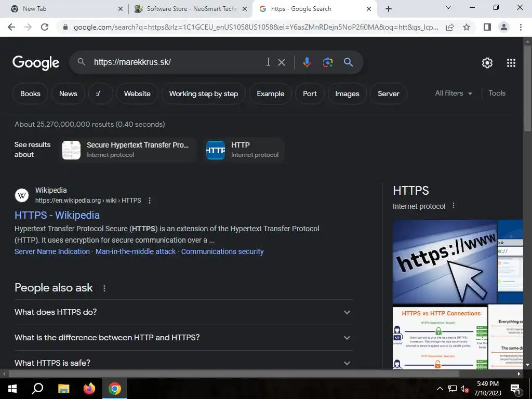532x399 pixels.
Task: Start a voice search with the microphone
Action: pos(307,62)
